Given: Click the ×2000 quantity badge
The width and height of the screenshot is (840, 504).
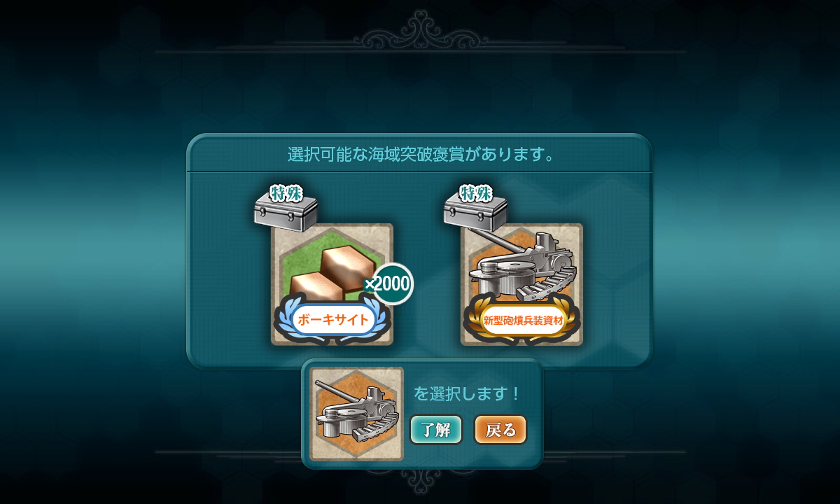Looking at the screenshot, I should (x=391, y=283).
